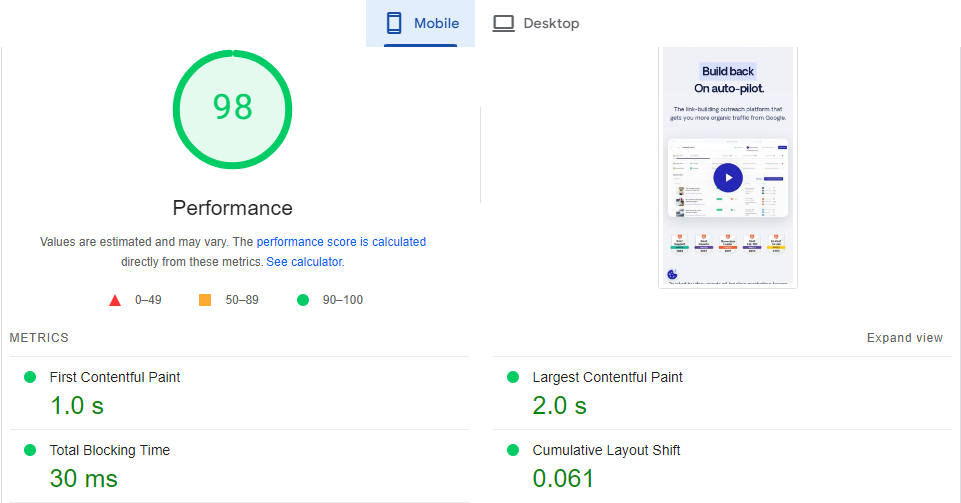
Task: Click the 2.0 s Largest Contentful Paint value
Action: click(x=559, y=405)
